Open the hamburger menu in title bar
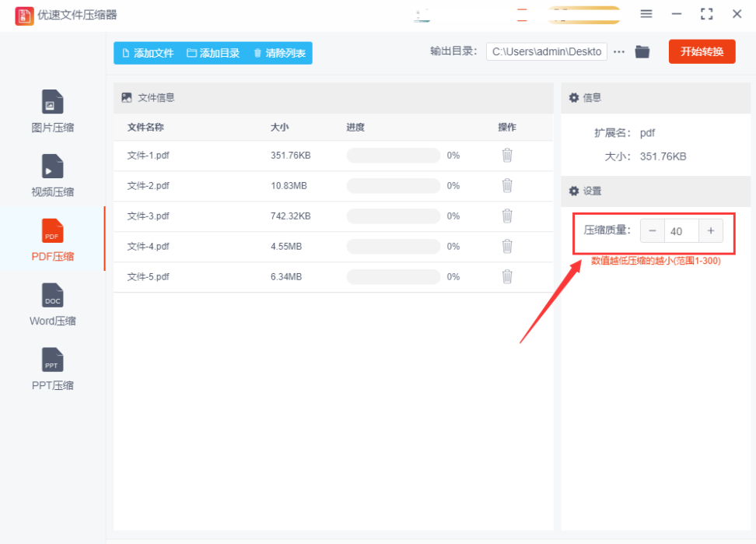The image size is (756, 544). (646, 14)
